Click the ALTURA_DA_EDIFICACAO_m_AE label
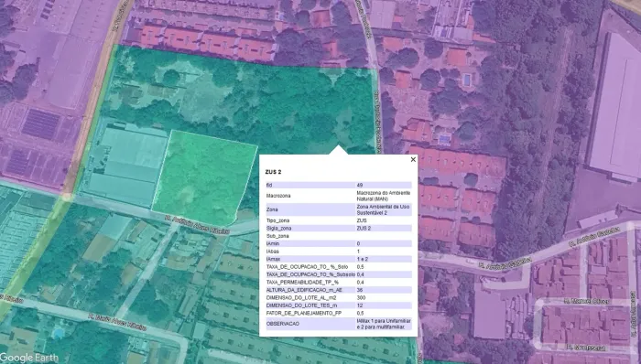The image size is (641, 364). pos(304,290)
